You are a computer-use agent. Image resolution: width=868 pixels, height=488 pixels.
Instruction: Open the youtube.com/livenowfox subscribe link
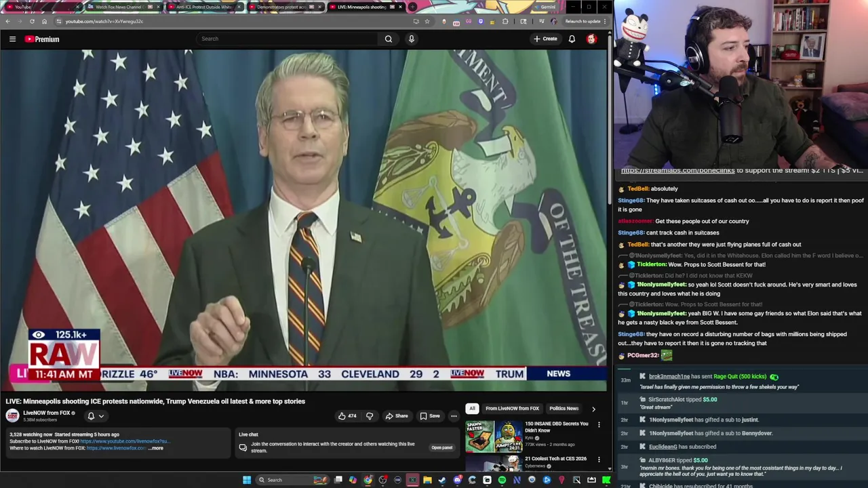pyautogui.click(x=124, y=441)
